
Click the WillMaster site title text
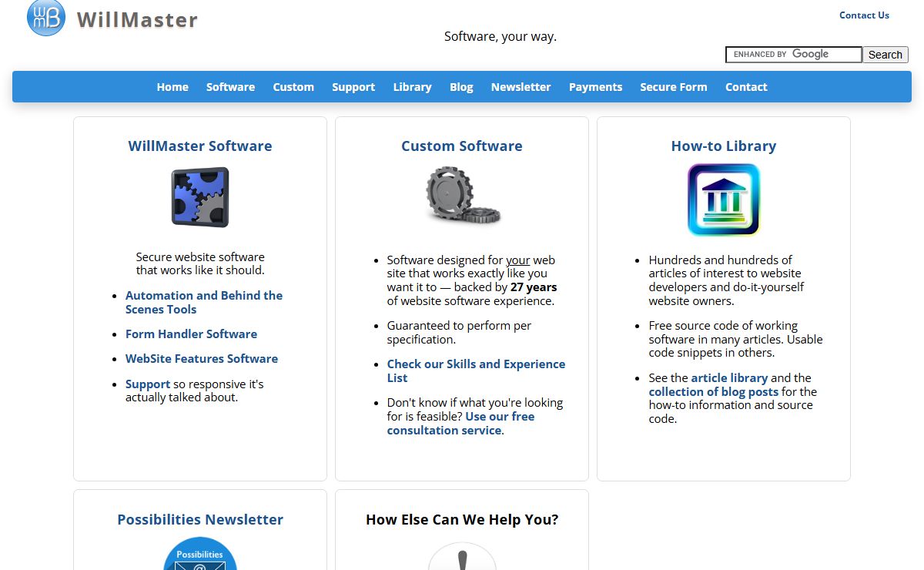click(137, 19)
